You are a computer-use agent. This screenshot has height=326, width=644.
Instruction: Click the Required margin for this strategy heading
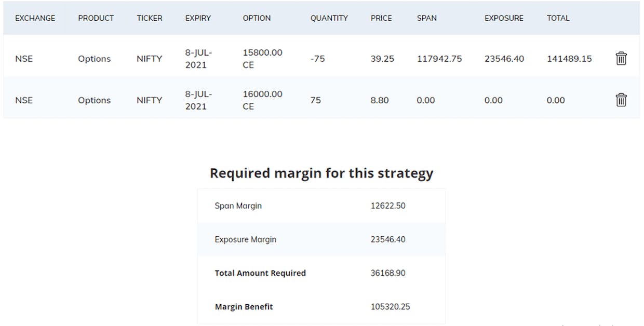pos(321,173)
